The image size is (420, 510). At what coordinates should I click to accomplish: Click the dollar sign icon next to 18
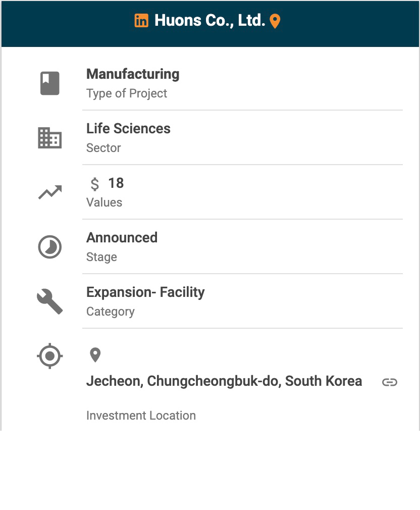pyautogui.click(x=95, y=184)
